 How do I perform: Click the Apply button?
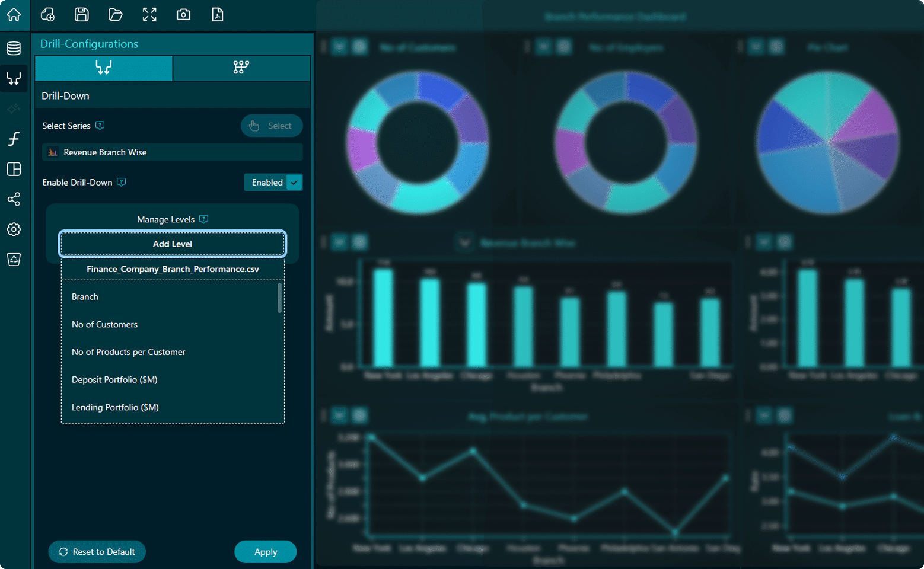[265, 552]
